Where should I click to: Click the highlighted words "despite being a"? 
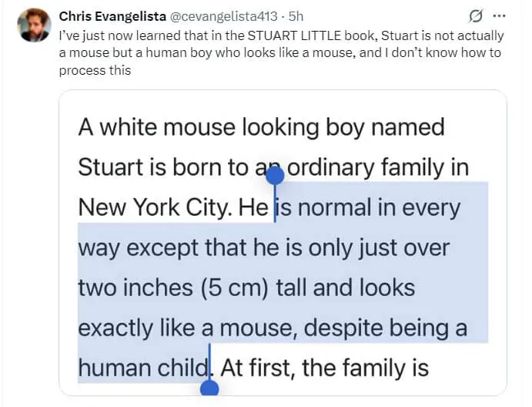386,328
